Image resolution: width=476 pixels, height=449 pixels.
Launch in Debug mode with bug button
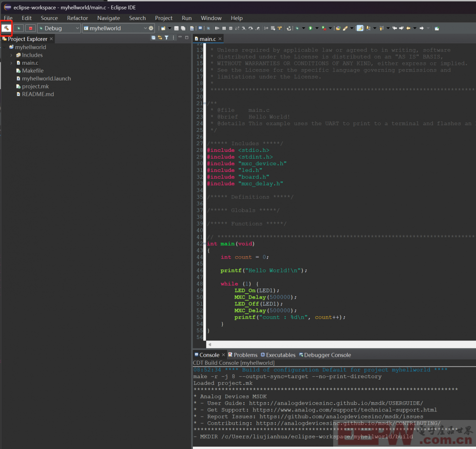pyautogui.click(x=19, y=28)
